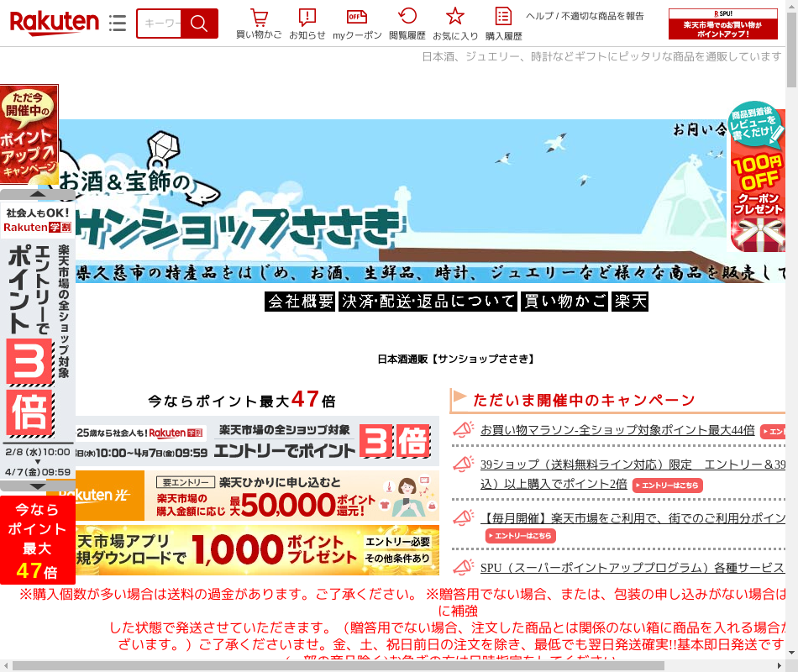Click the 今ならポイント最大47倍 heading text
This screenshot has height=672, width=798.
242,399
